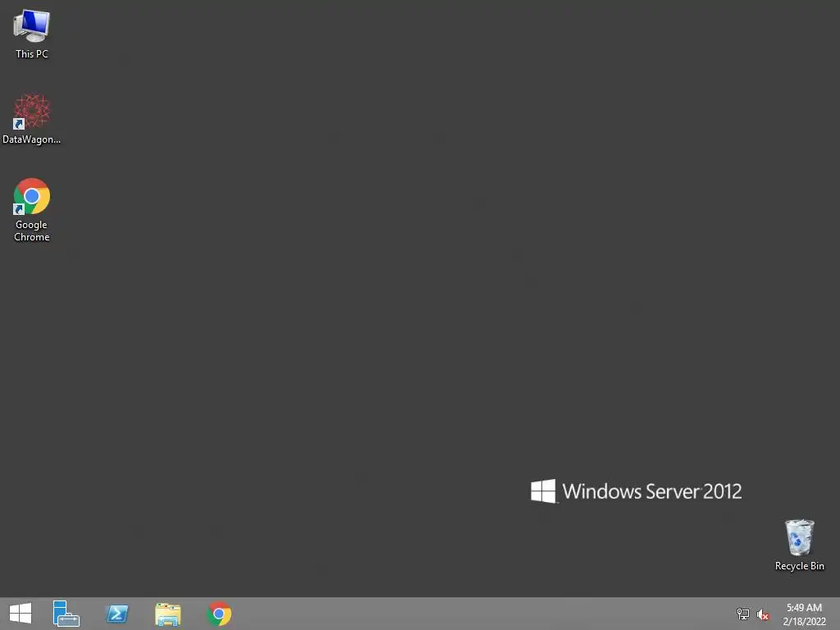Screen dimensions: 840x630
Task: Launch Chrome from the taskbar
Action: pyautogui.click(x=219, y=614)
